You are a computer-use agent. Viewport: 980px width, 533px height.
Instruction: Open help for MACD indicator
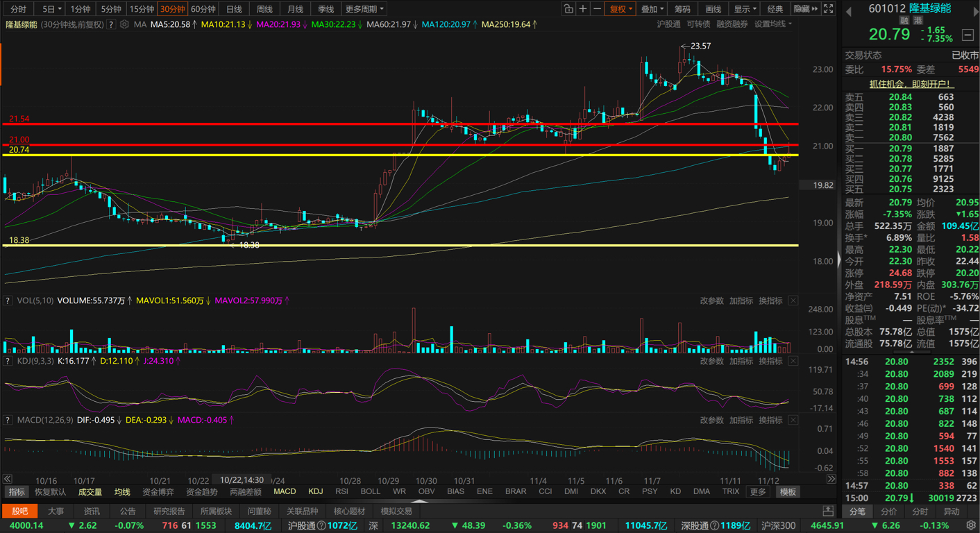coord(8,420)
